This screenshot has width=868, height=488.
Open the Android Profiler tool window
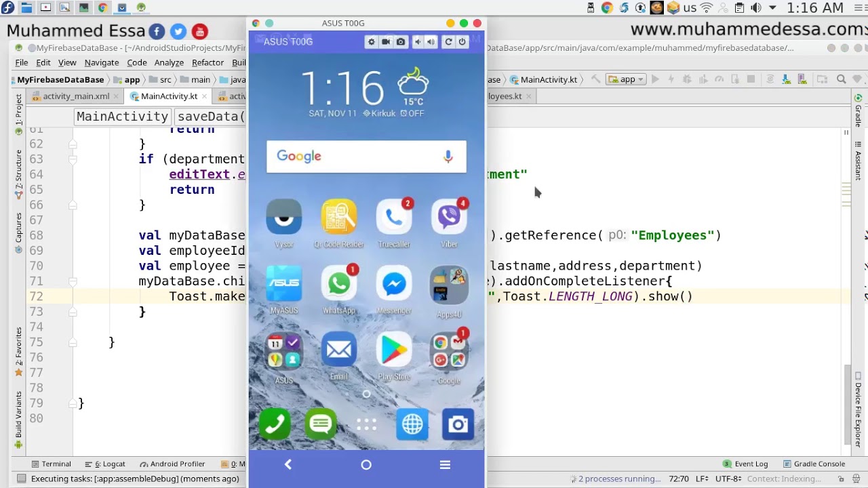[x=172, y=464]
